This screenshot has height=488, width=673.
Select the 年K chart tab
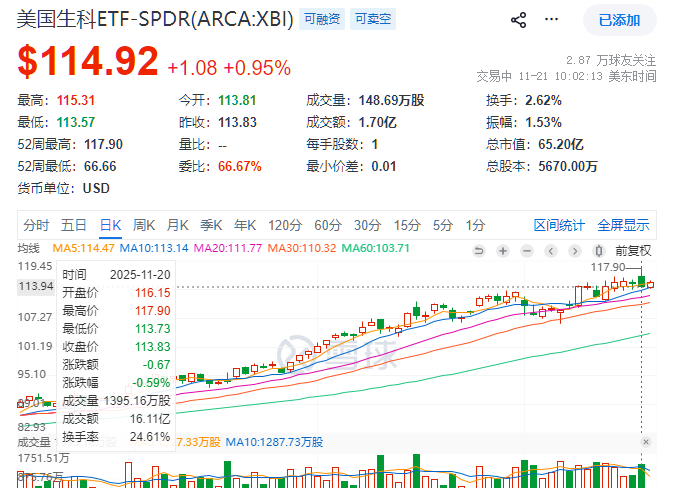pyautogui.click(x=245, y=225)
